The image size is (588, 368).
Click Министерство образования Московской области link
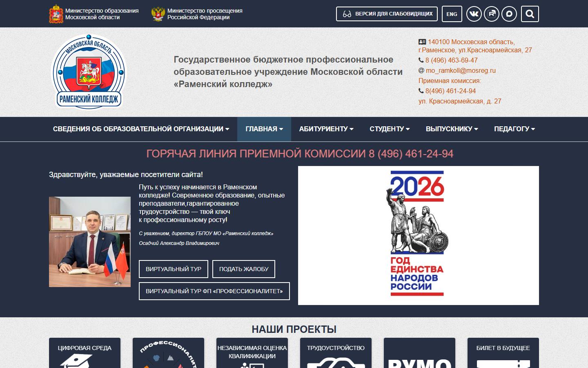(102, 14)
